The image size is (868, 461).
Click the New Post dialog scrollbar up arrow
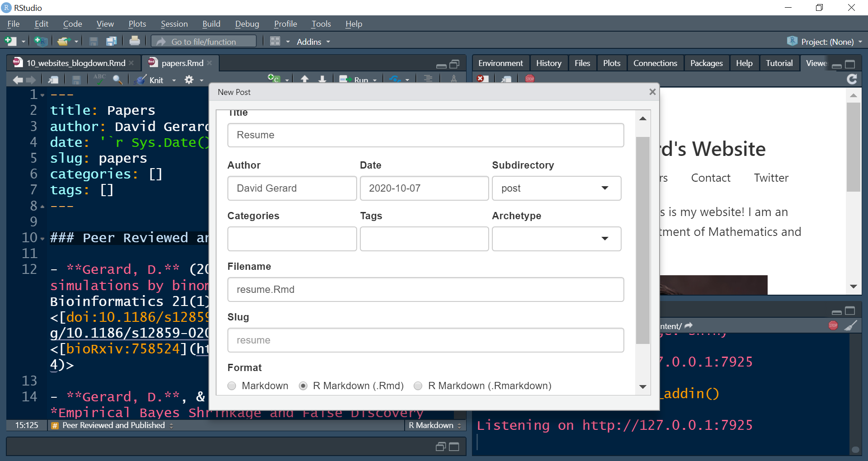pyautogui.click(x=643, y=118)
